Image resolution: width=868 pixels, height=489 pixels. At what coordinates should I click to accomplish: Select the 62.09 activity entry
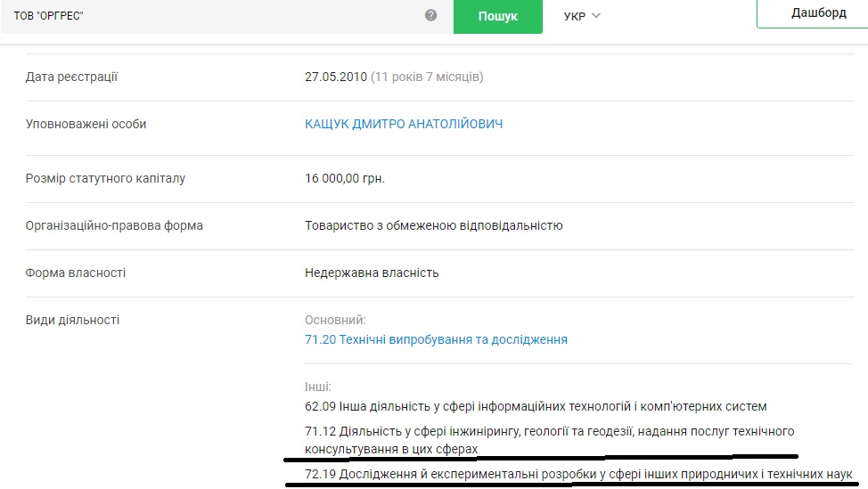[535, 406]
